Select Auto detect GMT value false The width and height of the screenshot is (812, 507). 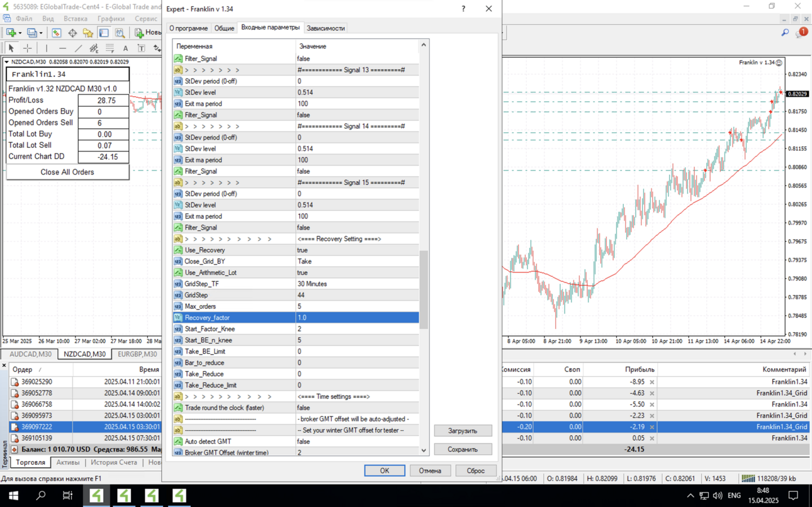[357, 442]
